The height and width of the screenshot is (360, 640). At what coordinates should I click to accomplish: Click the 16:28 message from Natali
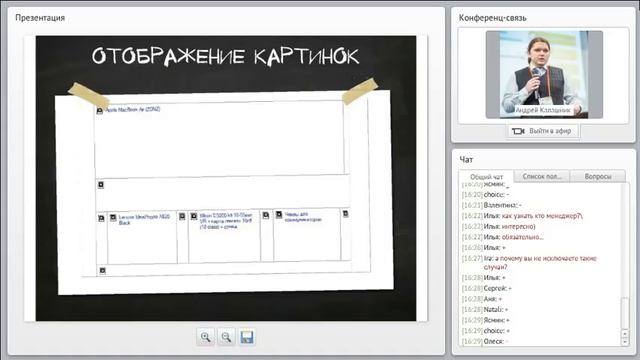485,309
